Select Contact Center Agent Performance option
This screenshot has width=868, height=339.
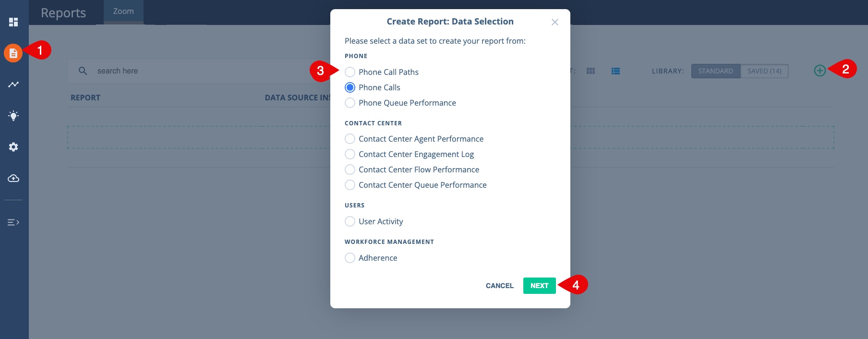tap(350, 139)
